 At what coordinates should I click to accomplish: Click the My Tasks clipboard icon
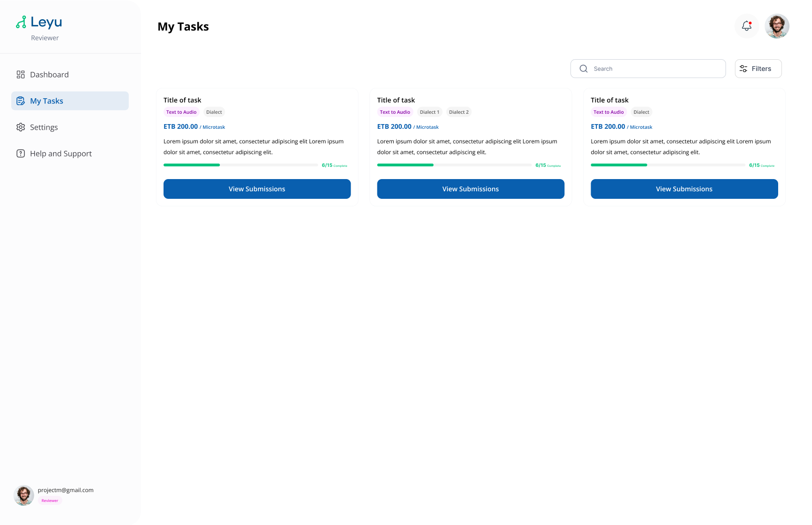(21, 101)
